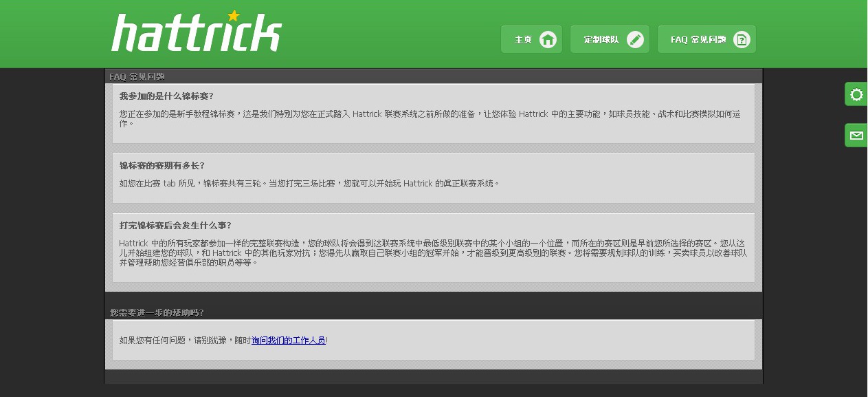Click the question 我参加的是什么锦标赛?
This screenshot has width=868, height=397.
166,96
